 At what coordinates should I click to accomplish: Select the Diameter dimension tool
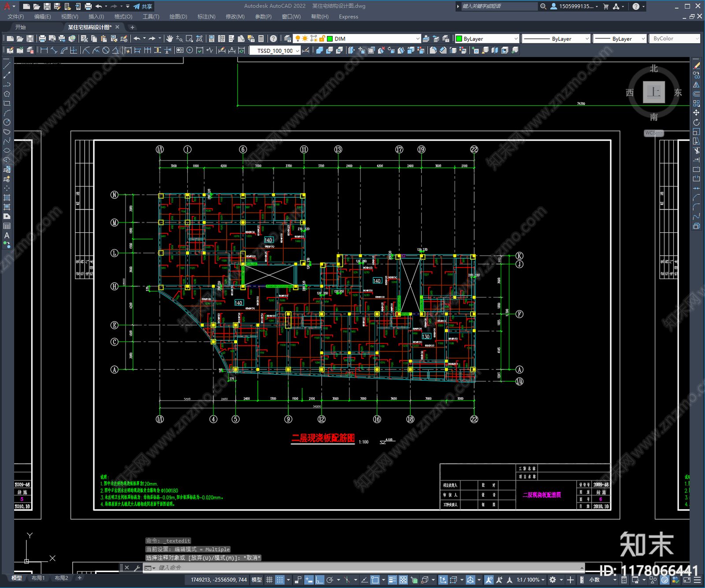106,50
